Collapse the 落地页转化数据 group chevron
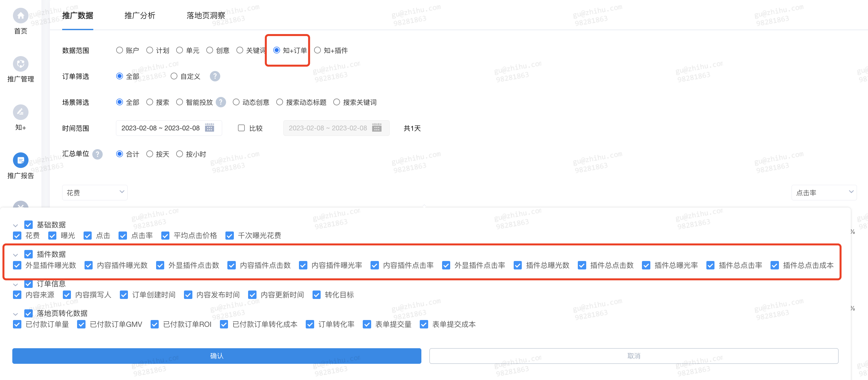This screenshot has width=868, height=380. point(16,314)
